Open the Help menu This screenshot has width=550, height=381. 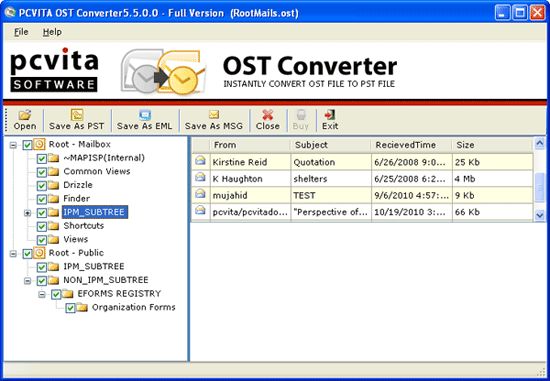coord(52,32)
